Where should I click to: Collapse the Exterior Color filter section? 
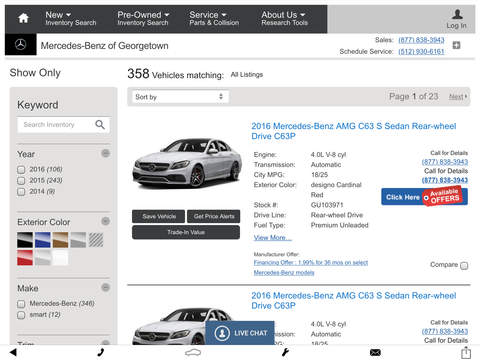point(106,221)
